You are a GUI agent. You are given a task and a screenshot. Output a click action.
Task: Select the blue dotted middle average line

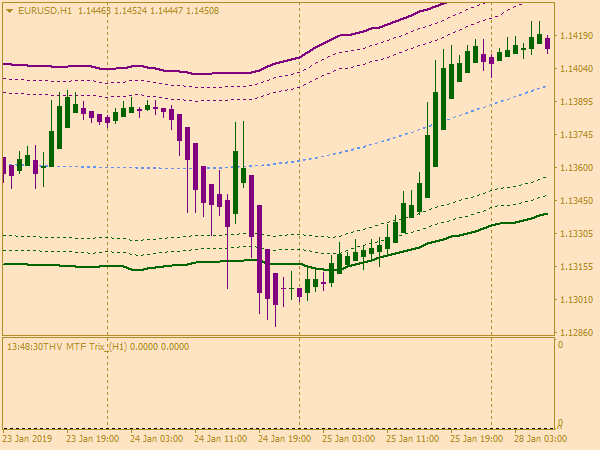click(x=298, y=161)
